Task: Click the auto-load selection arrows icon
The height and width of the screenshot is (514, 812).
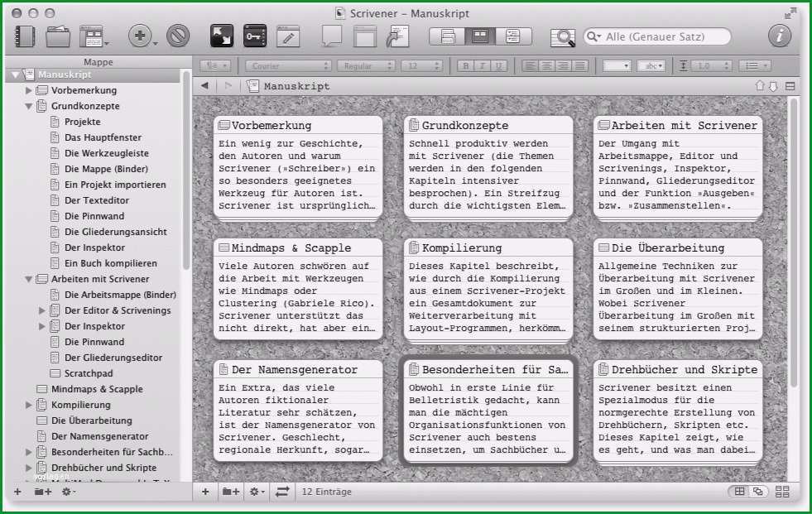Action: (x=282, y=492)
